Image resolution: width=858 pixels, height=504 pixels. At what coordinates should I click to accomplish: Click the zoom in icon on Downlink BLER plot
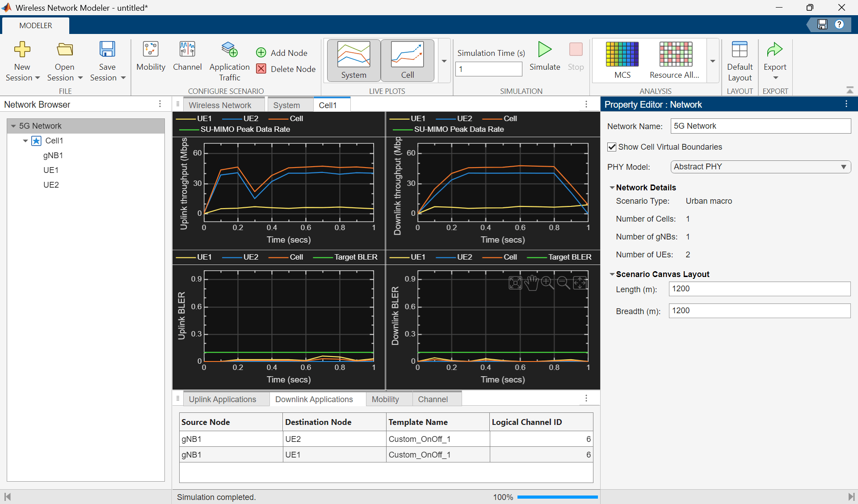pos(547,282)
